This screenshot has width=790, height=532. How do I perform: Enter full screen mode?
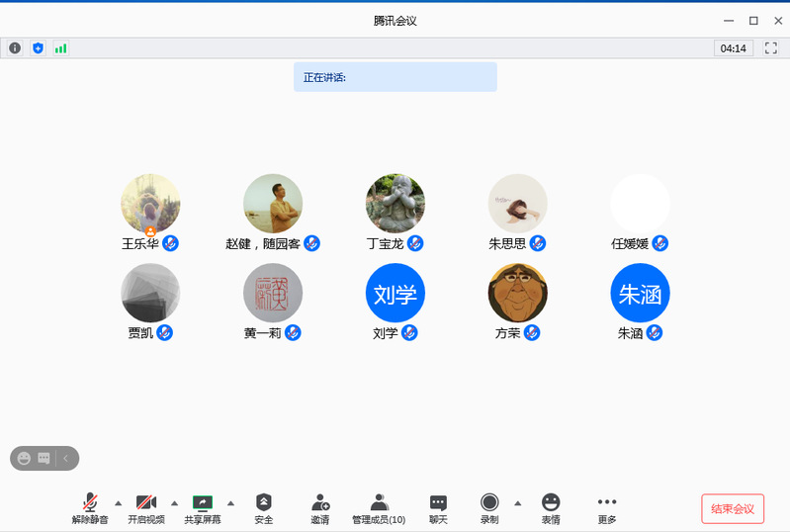771,47
